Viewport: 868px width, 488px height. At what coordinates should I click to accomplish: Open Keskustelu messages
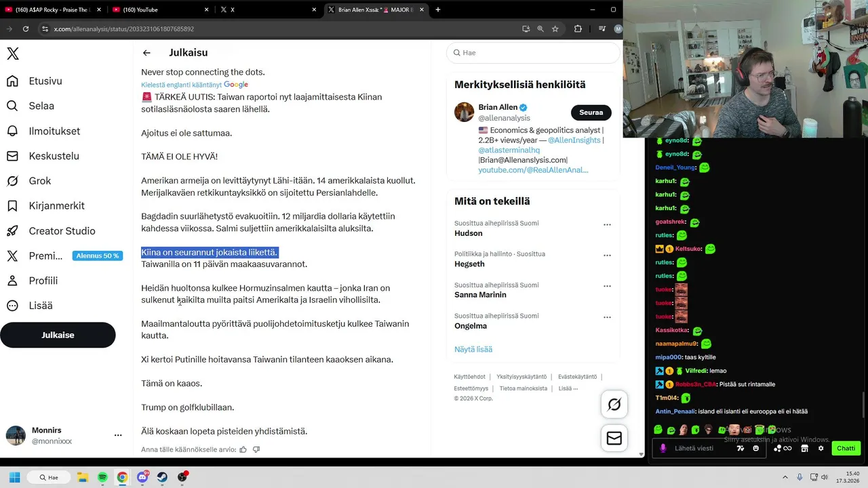pos(42,156)
